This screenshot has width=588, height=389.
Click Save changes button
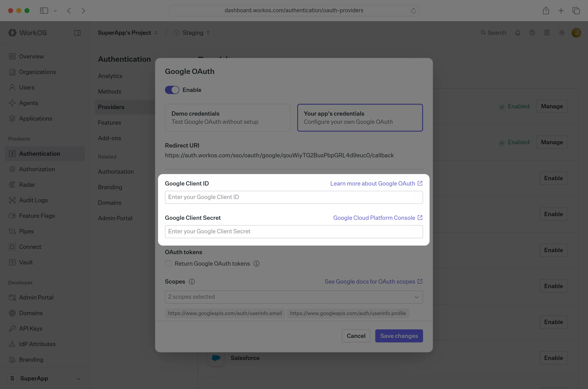point(399,336)
